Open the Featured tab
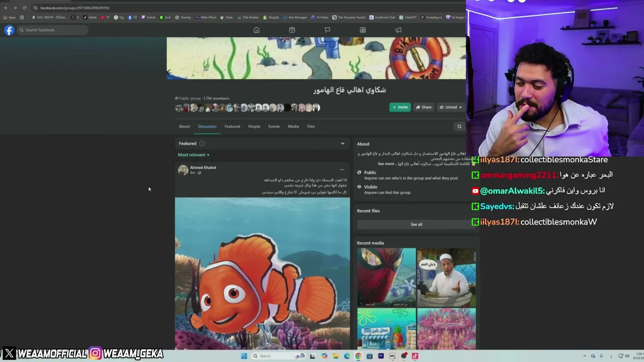 [232, 127]
